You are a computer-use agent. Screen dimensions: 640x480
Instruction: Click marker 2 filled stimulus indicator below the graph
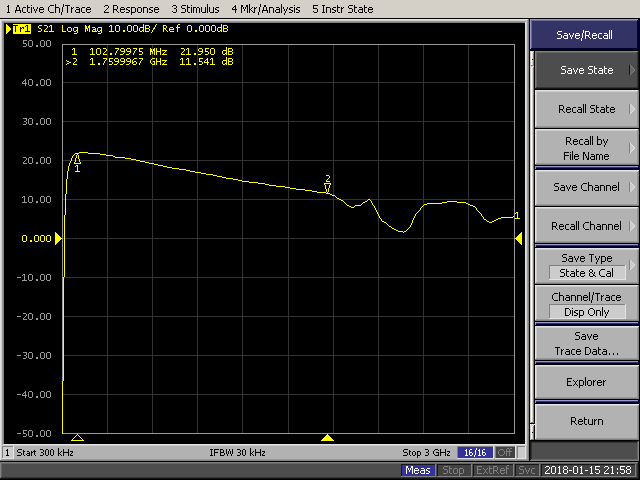click(327, 438)
